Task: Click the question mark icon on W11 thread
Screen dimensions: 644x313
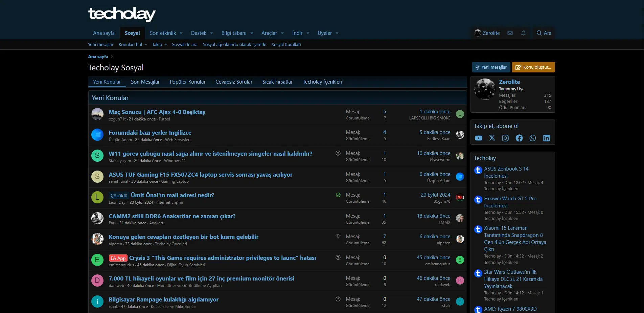Action: click(x=338, y=153)
